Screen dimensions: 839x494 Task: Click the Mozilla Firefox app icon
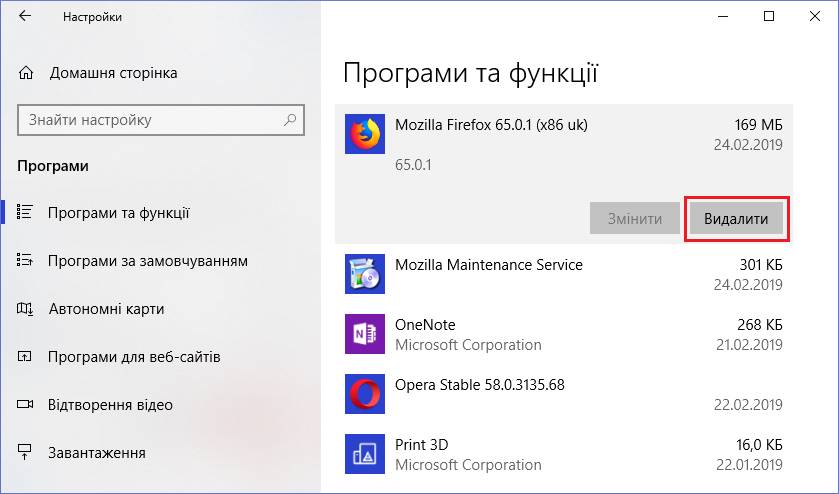[x=364, y=134]
